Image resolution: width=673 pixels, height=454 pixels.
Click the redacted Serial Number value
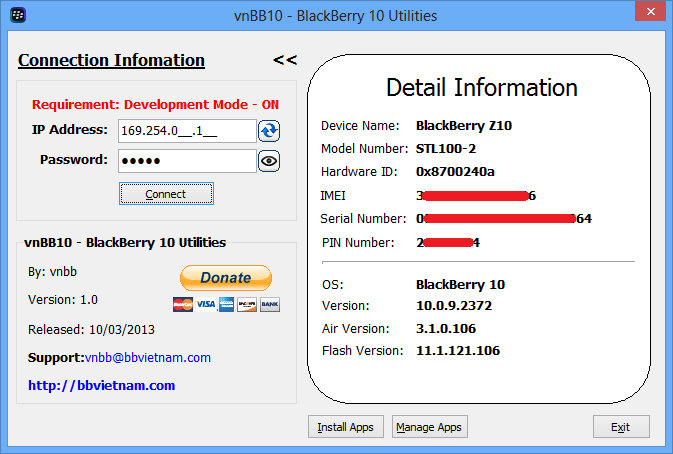click(x=504, y=219)
